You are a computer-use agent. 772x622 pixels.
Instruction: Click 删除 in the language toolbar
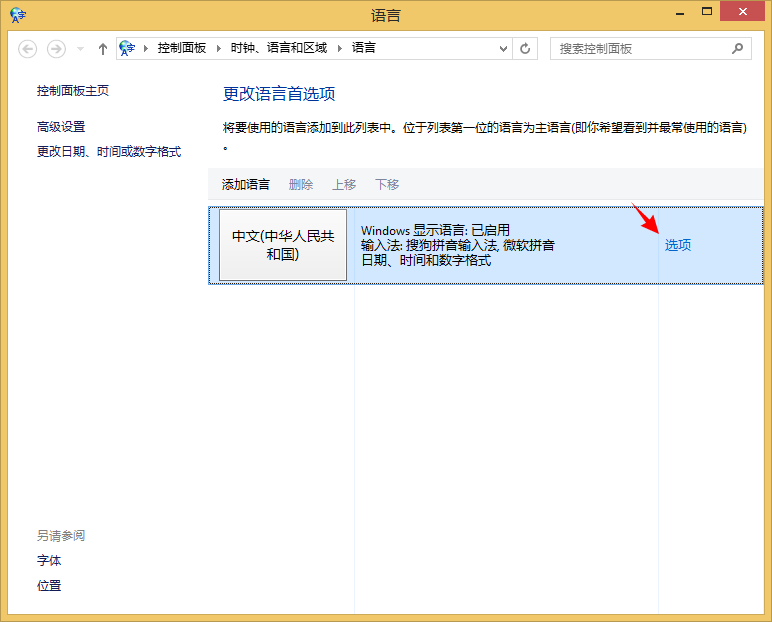(x=301, y=184)
